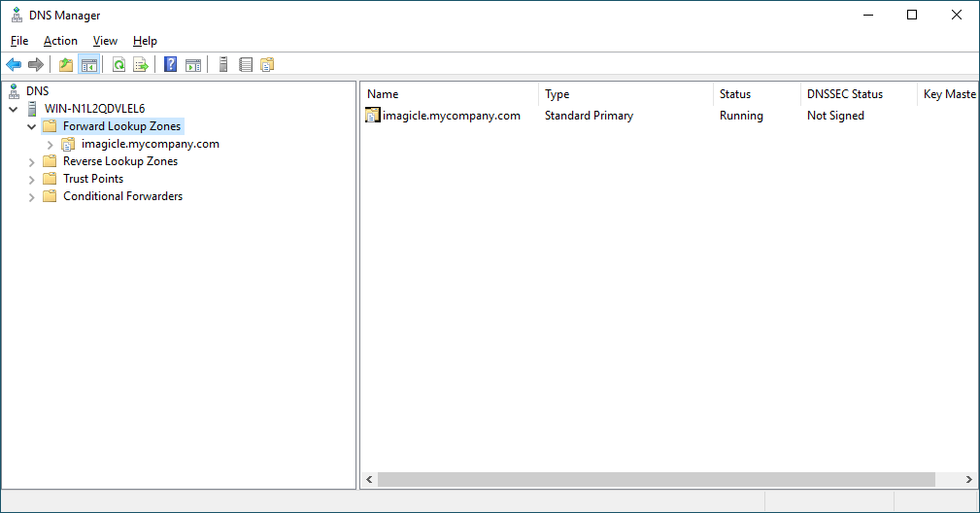Click the Up One Level folder icon
980x513 pixels.
(66, 65)
